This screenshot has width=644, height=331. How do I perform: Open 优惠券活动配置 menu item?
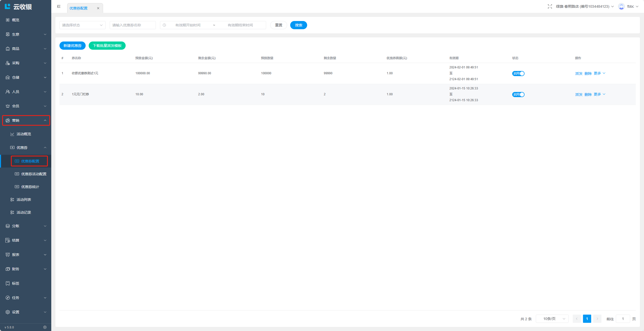tap(34, 174)
